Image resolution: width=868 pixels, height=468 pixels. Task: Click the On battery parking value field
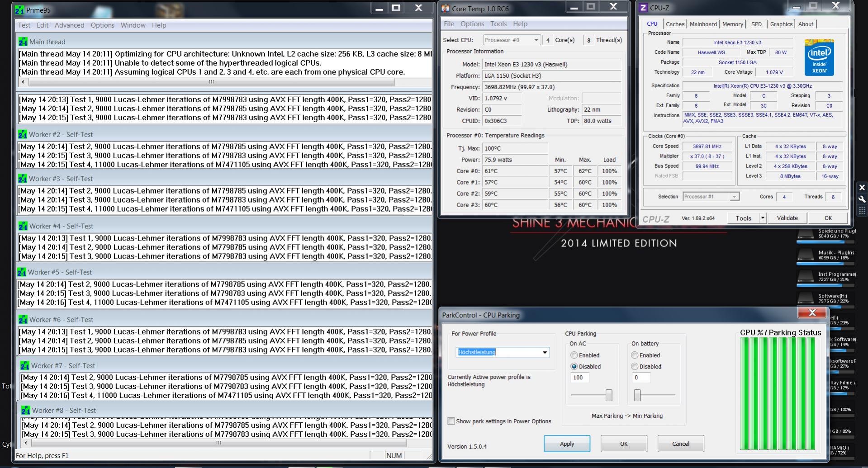(641, 378)
